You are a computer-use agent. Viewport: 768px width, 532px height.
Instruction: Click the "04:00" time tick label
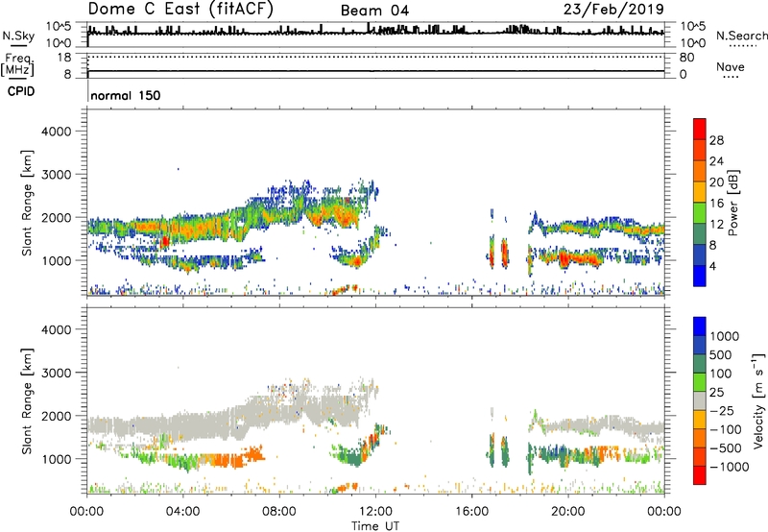point(182,512)
